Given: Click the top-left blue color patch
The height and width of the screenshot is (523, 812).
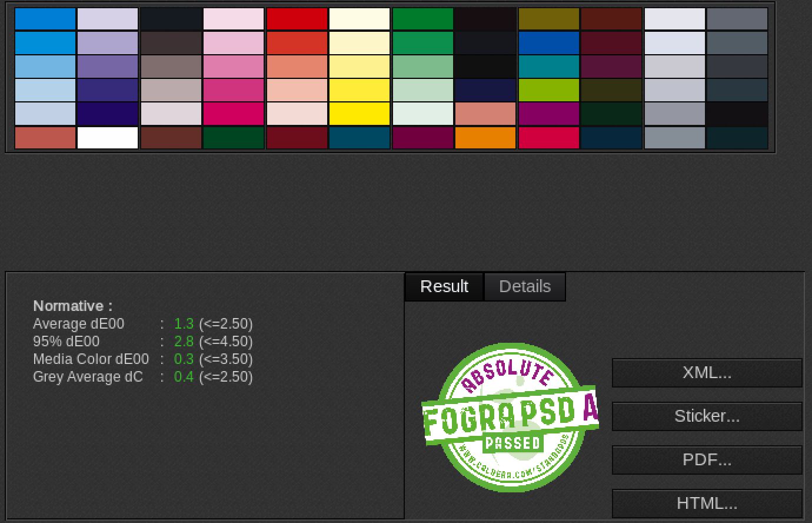Looking at the screenshot, I should [45, 19].
